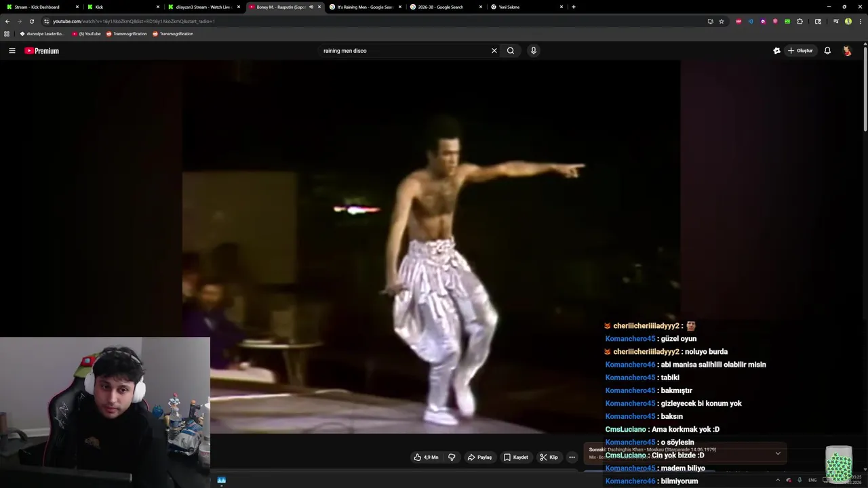This screenshot has width=868, height=488.
Task: Open the blue sound waves extension
Action: (751, 21)
